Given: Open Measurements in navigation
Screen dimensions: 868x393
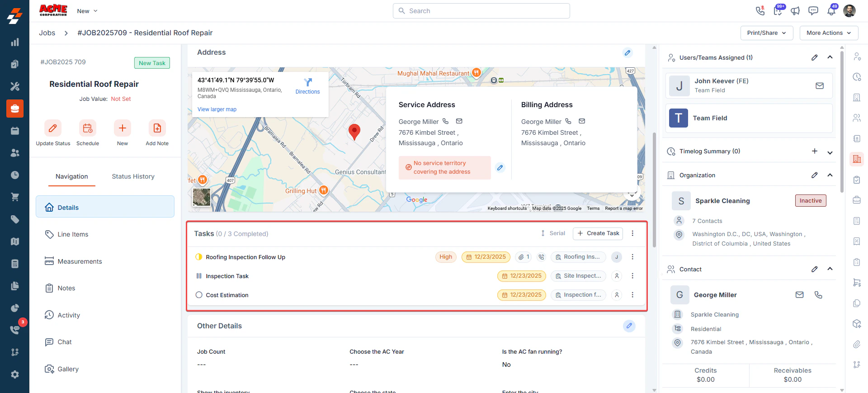Looking at the screenshot, I should point(105,261).
